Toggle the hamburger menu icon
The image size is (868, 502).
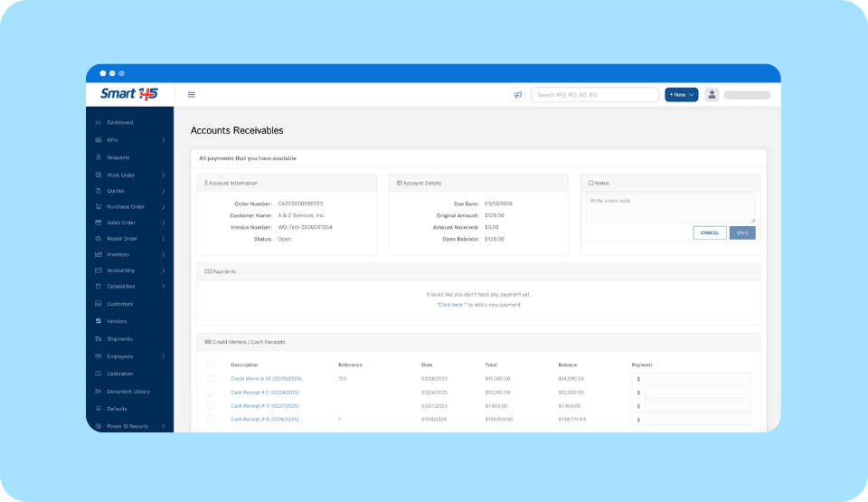click(x=192, y=95)
